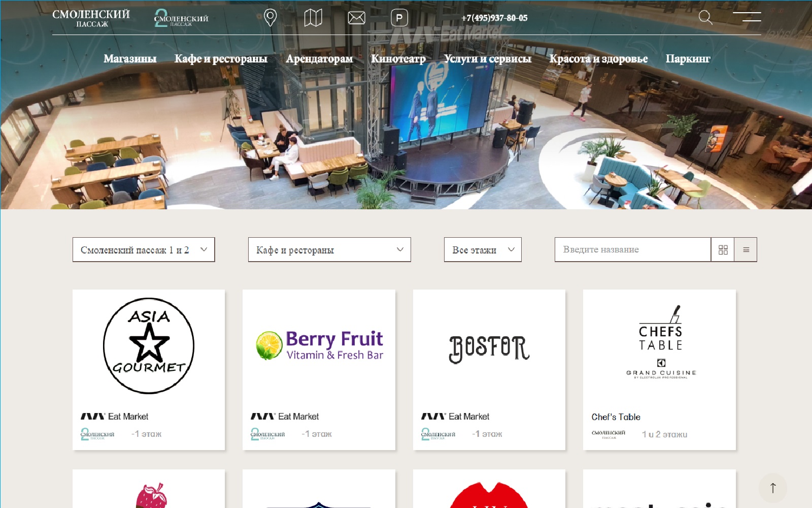Screen dimensions: 812x508
Task: Open the Berry Fruit Vitamin & Fresh Bar card
Action: pos(319,370)
